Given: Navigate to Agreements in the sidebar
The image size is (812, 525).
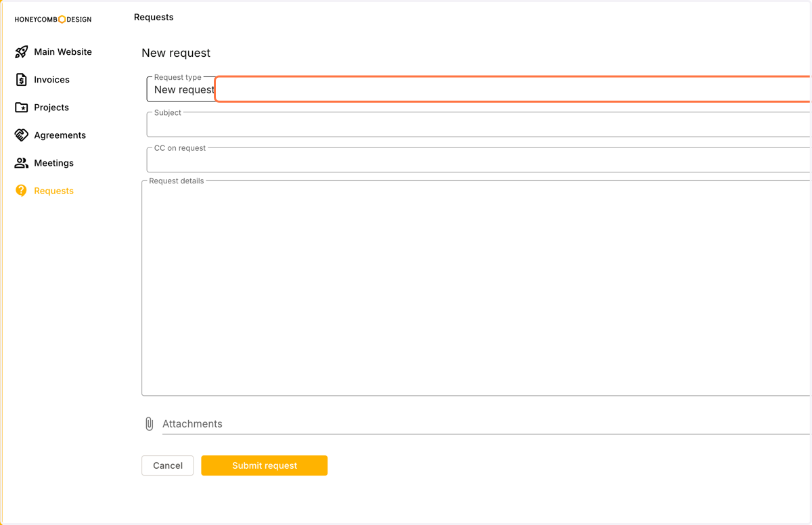Looking at the screenshot, I should pos(60,135).
